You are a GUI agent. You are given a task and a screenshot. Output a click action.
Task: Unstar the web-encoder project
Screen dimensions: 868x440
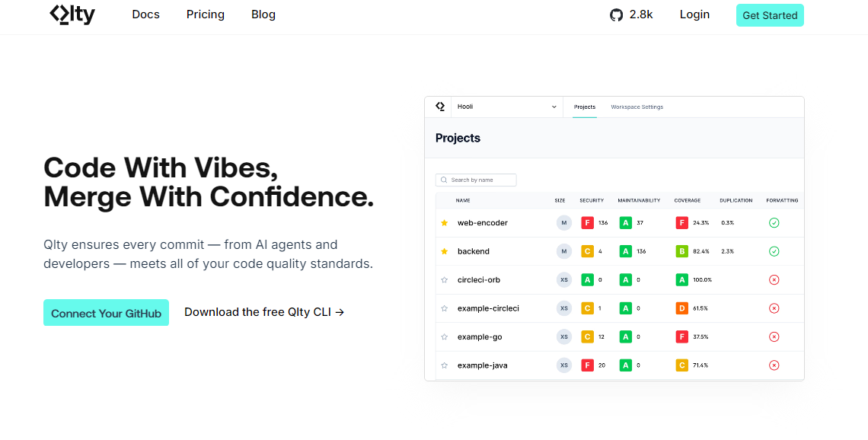coord(445,223)
